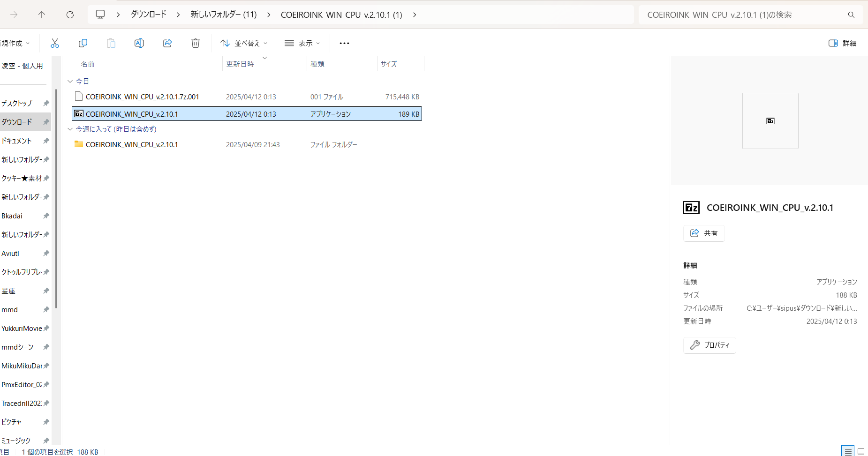Refresh the current folder view
The width and height of the screenshot is (868, 456).
(x=70, y=15)
